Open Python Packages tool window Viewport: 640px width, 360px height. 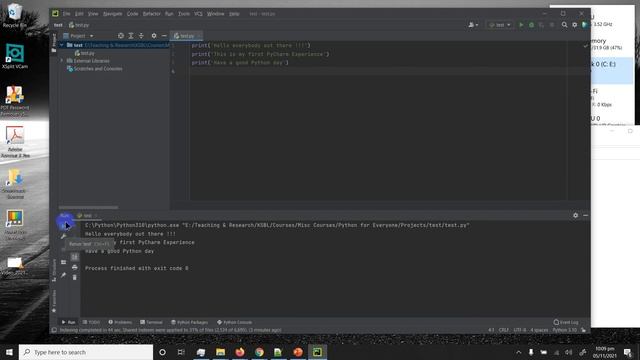(189, 322)
